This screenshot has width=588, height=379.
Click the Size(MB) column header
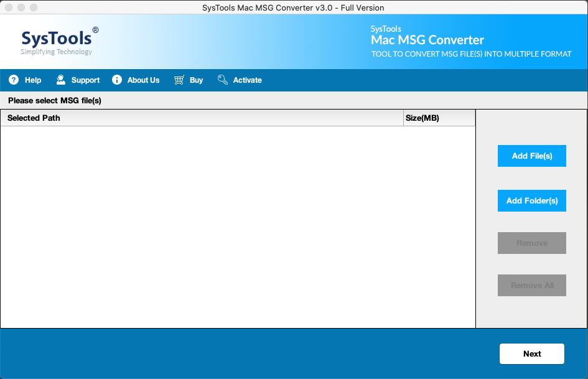pos(439,118)
